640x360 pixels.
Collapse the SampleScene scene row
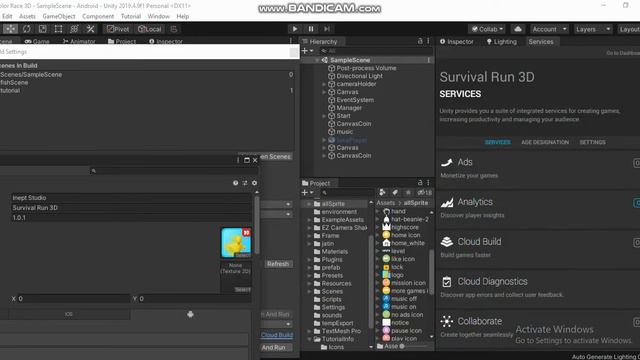coord(317,60)
